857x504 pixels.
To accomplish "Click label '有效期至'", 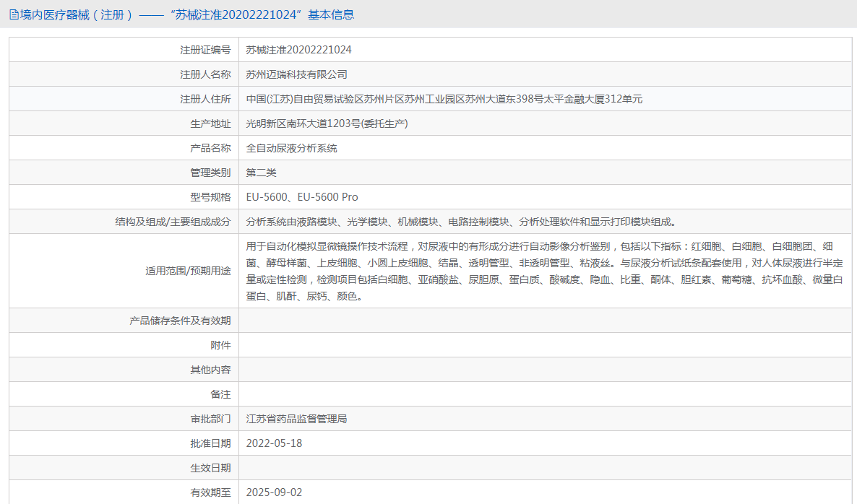I will (x=210, y=492).
